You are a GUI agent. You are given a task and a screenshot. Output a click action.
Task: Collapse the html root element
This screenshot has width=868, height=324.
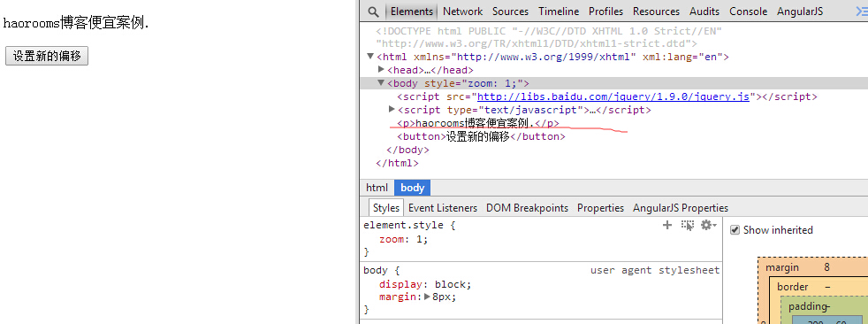[x=370, y=56]
